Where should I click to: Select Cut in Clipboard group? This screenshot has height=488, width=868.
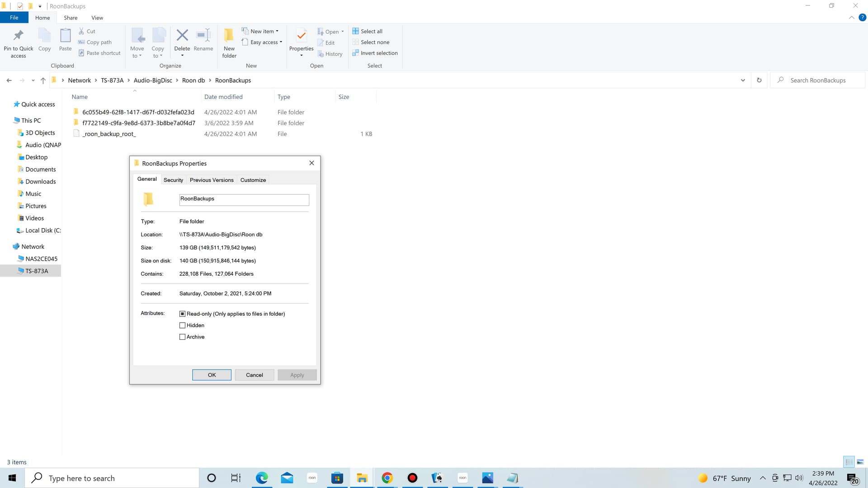click(87, 31)
